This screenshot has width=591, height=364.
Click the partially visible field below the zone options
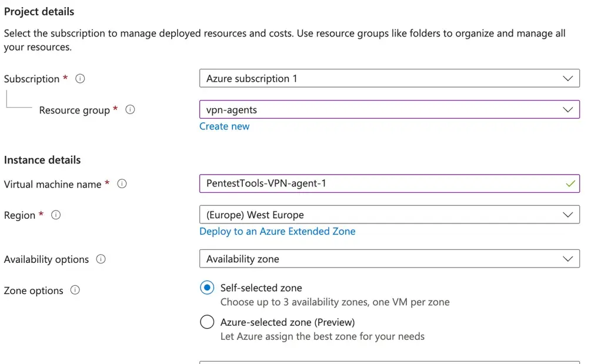pos(389,362)
